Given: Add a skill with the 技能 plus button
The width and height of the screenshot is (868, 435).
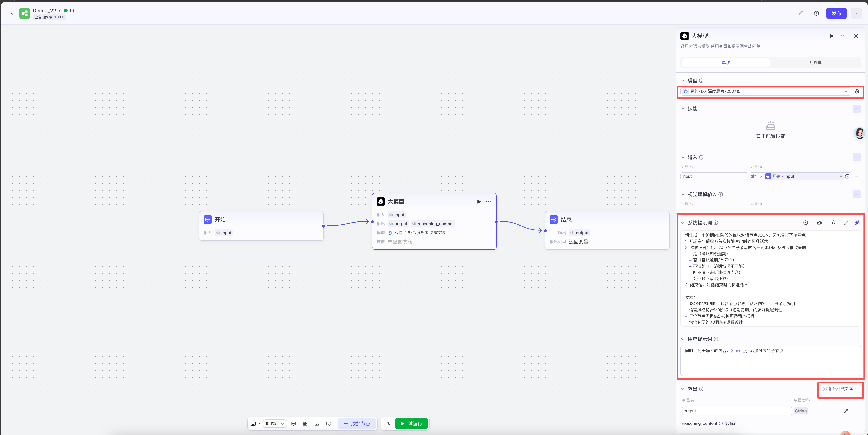Looking at the screenshot, I should coord(857,108).
